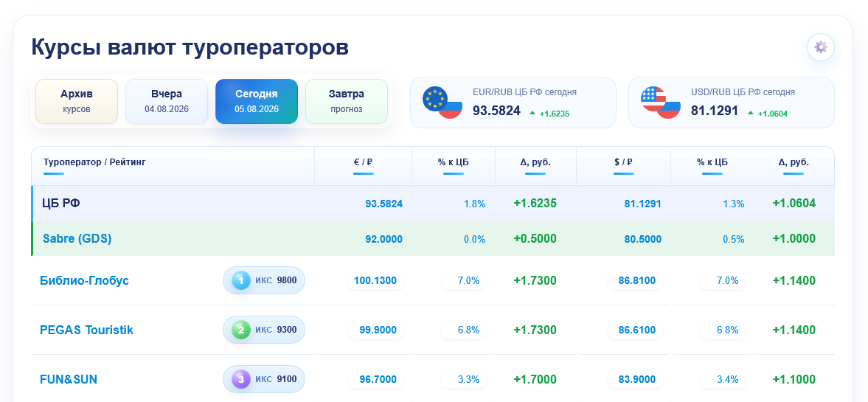Click Библио-Глобус rank 1 badge icon
The image size is (868, 402).
pos(241,280)
